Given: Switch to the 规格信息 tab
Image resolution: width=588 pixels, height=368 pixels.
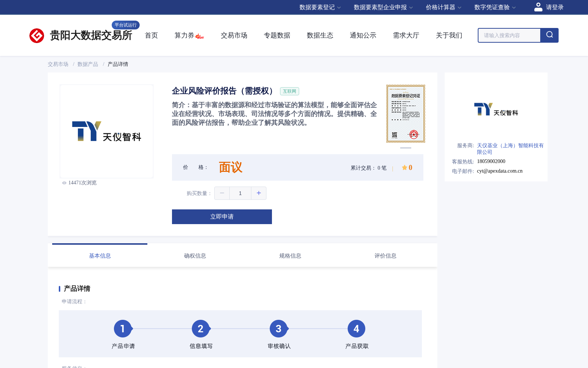Looking at the screenshot, I should click(290, 255).
